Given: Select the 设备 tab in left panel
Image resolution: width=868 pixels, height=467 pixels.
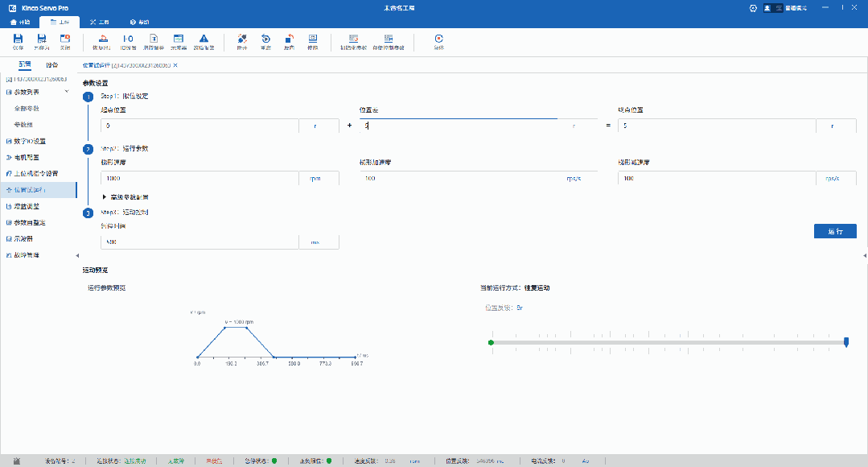Looking at the screenshot, I should click(x=52, y=64).
